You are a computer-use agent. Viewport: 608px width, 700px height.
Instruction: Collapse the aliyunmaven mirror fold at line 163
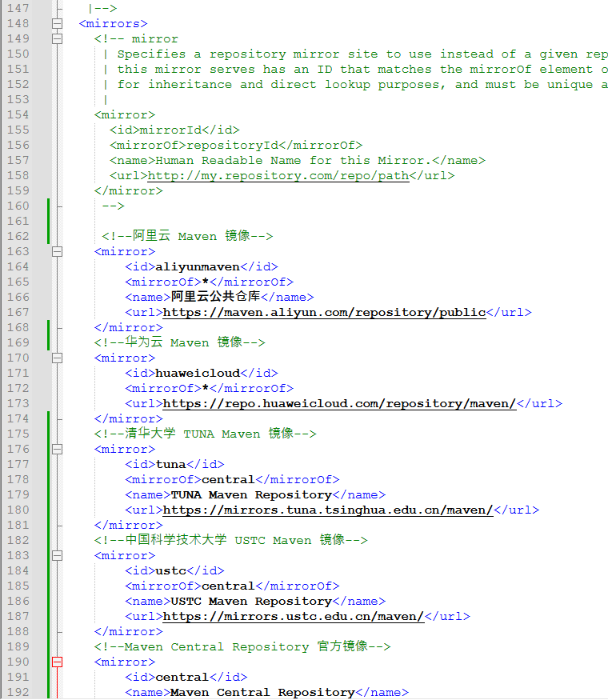point(57,251)
